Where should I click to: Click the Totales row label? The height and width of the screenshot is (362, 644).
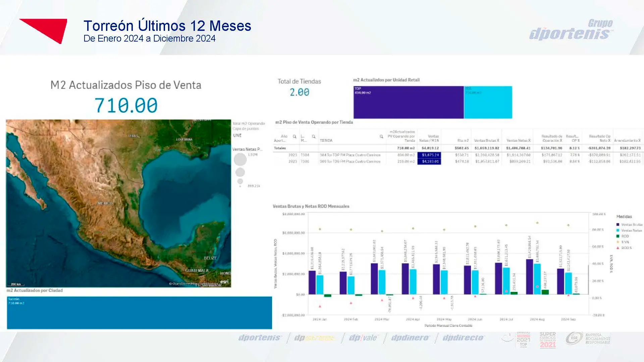click(x=280, y=148)
